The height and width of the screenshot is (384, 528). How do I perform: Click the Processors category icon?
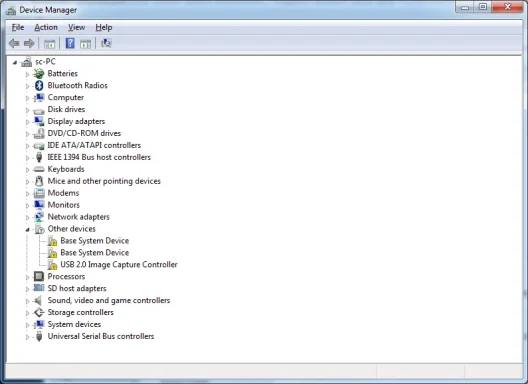pos(39,277)
